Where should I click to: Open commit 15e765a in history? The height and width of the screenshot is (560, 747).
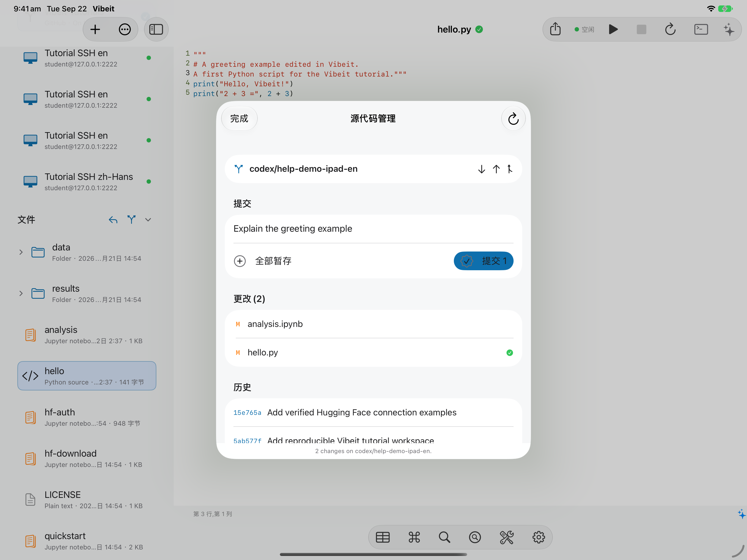tap(373, 412)
